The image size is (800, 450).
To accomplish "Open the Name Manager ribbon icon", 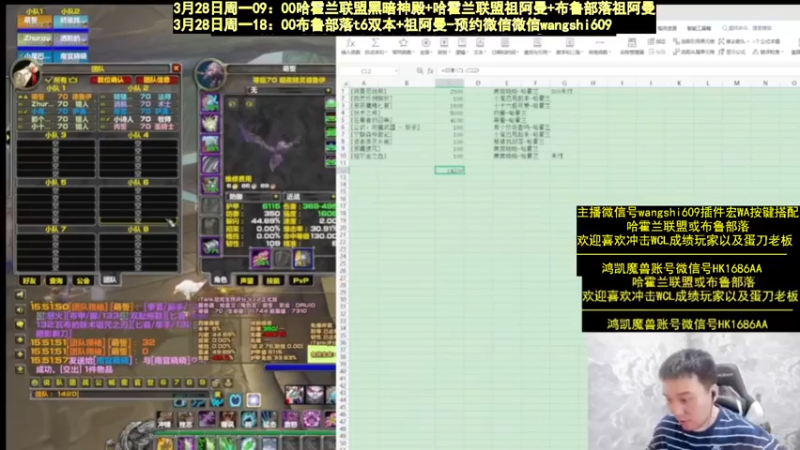I will pos(632,43).
